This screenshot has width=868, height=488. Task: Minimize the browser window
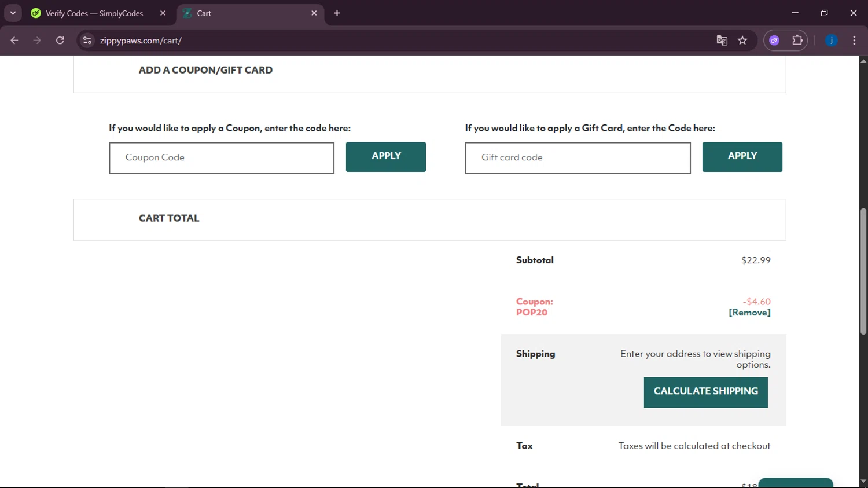coord(795,13)
